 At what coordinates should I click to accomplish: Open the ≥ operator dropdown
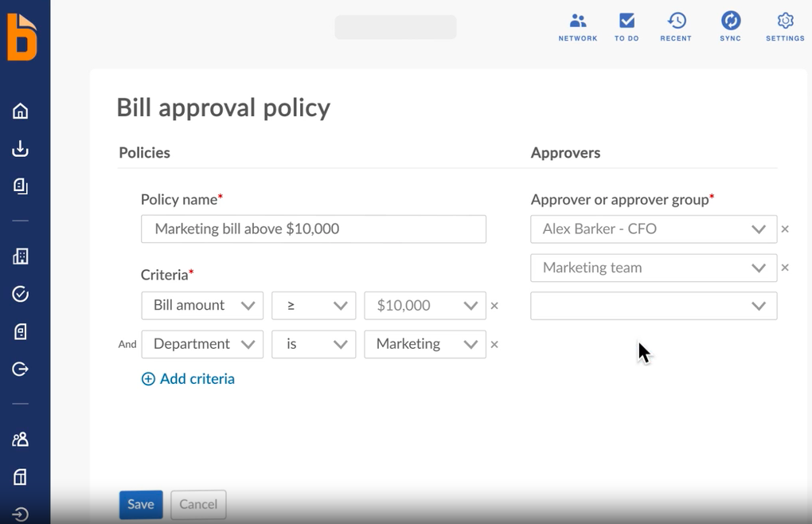click(314, 306)
